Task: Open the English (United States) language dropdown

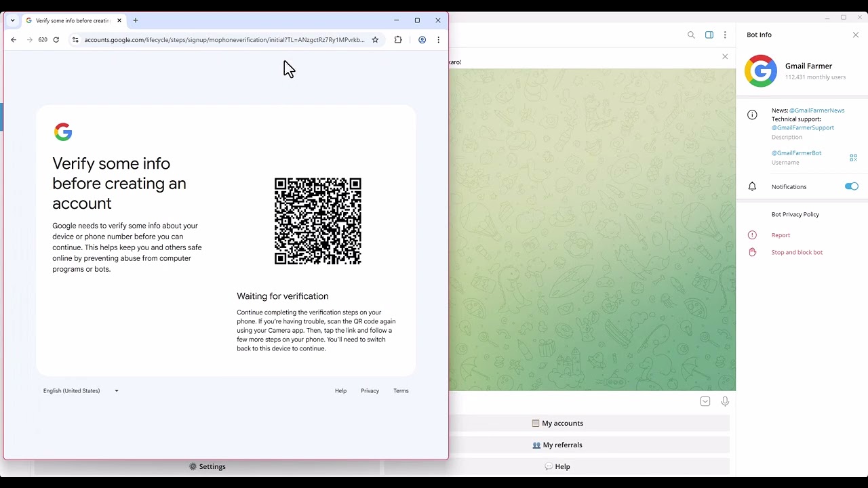Action: pyautogui.click(x=81, y=391)
